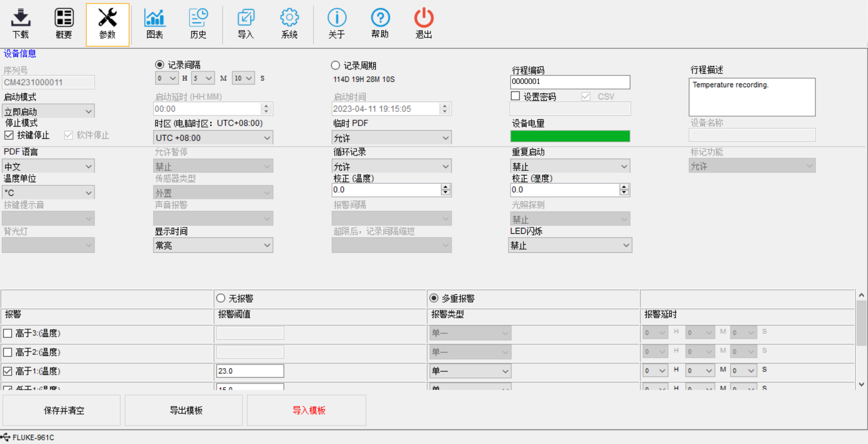Click the 报警延时 column header
Image resolution: width=868 pixels, height=444 pixels.
tap(661, 314)
